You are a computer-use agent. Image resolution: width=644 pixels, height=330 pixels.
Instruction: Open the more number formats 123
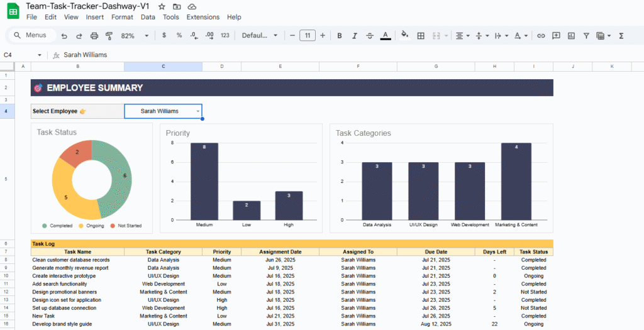(x=225, y=35)
